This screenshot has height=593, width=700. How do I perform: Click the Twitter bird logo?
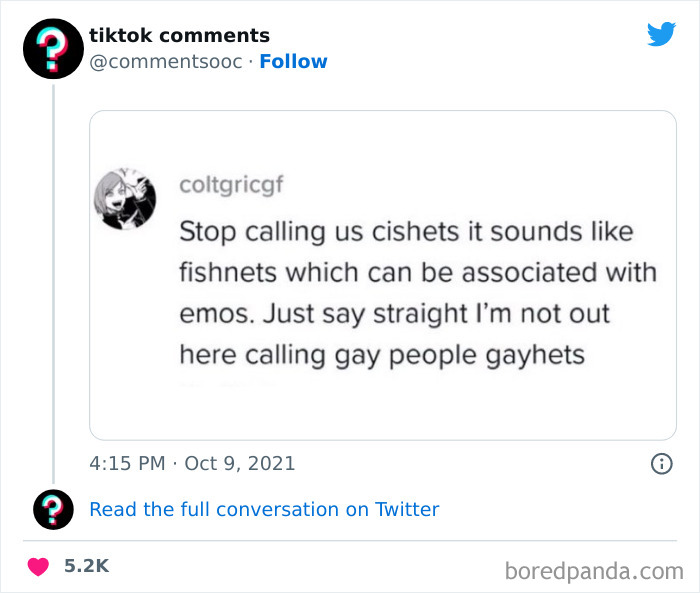661,34
